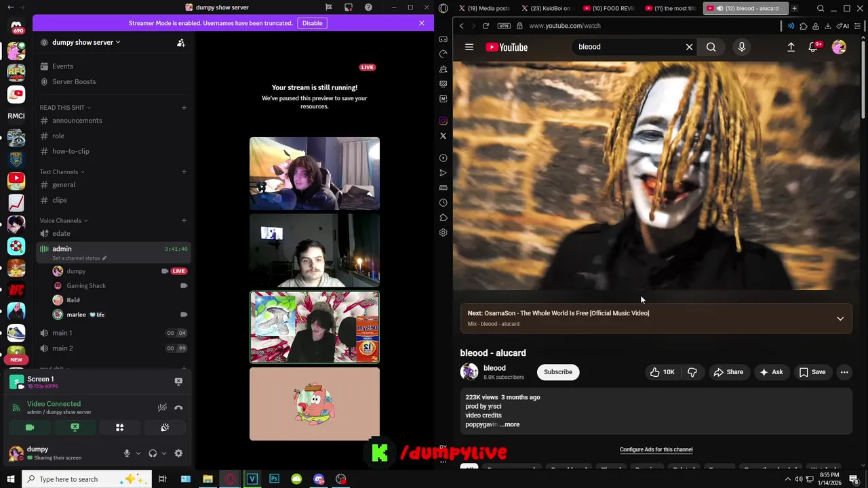Click the YouTube search magnifier button
Image resolution: width=868 pixels, height=488 pixels.
coord(711,47)
